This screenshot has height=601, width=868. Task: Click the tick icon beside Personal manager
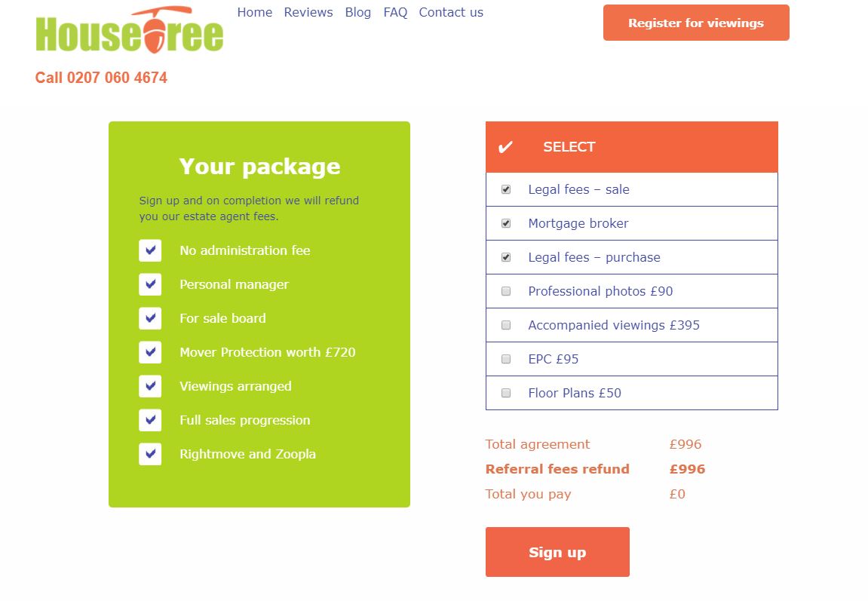point(150,284)
